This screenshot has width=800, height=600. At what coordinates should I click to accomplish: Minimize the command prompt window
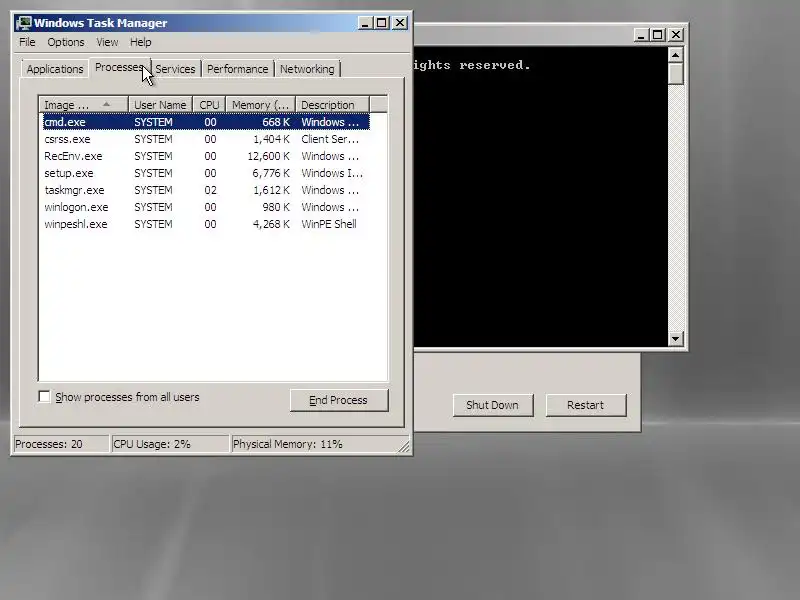pyautogui.click(x=641, y=35)
